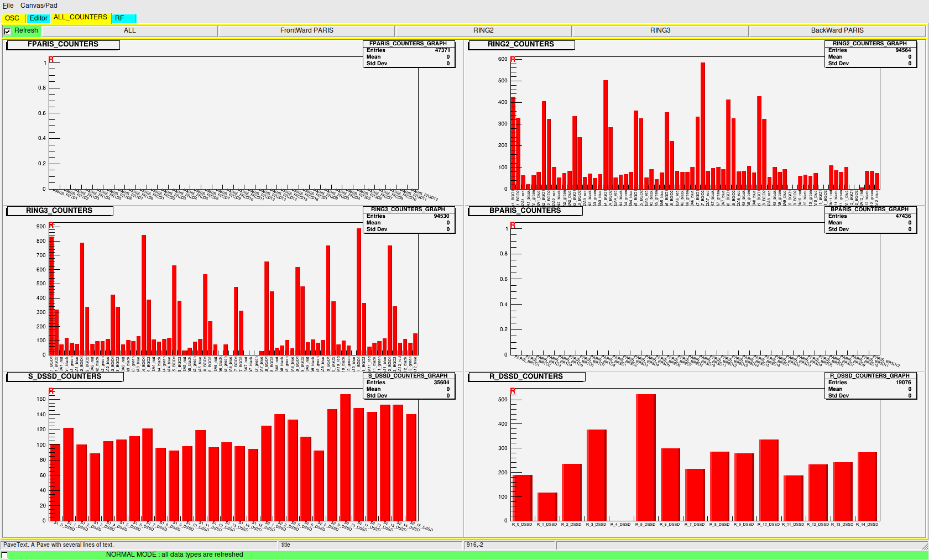Switch to the Editor tab
The image size is (929, 560).
(x=38, y=18)
